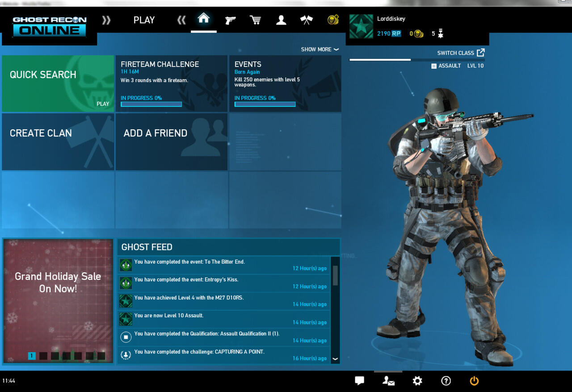Open the Grand Holiday Sale banner
Image resolution: width=572 pixels, height=392 pixels.
58,300
